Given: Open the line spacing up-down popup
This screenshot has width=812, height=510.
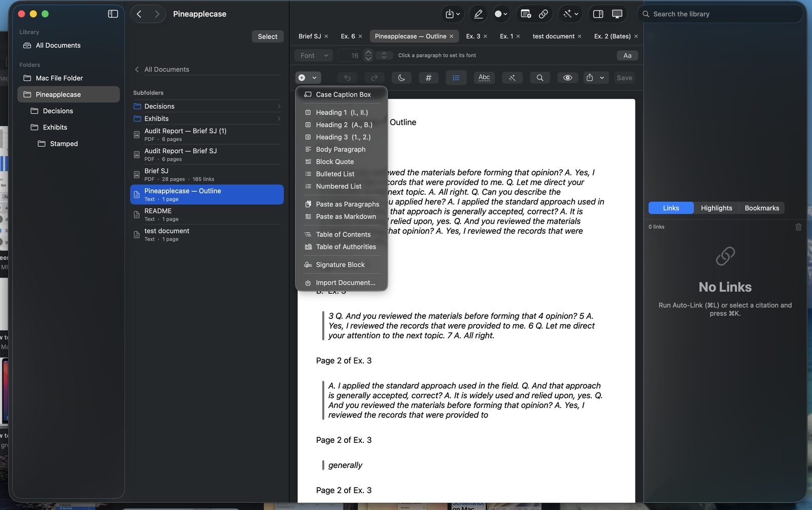Looking at the screenshot, I should click(x=384, y=55).
